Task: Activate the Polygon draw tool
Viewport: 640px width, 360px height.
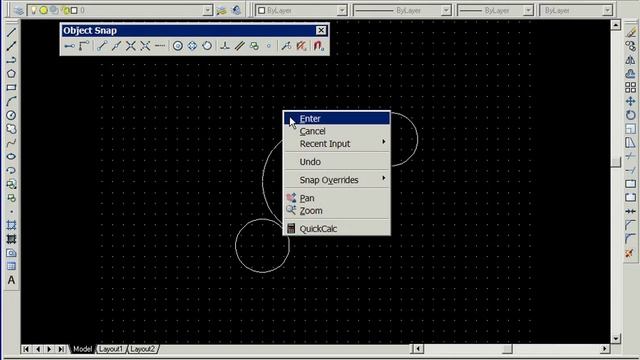Action: click(x=11, y=74)
